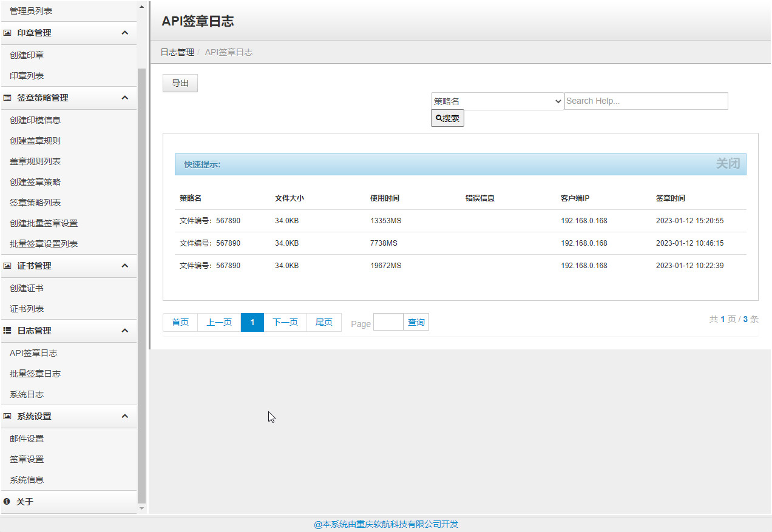Focus the Search Help text field

click(x=646, y=101)
